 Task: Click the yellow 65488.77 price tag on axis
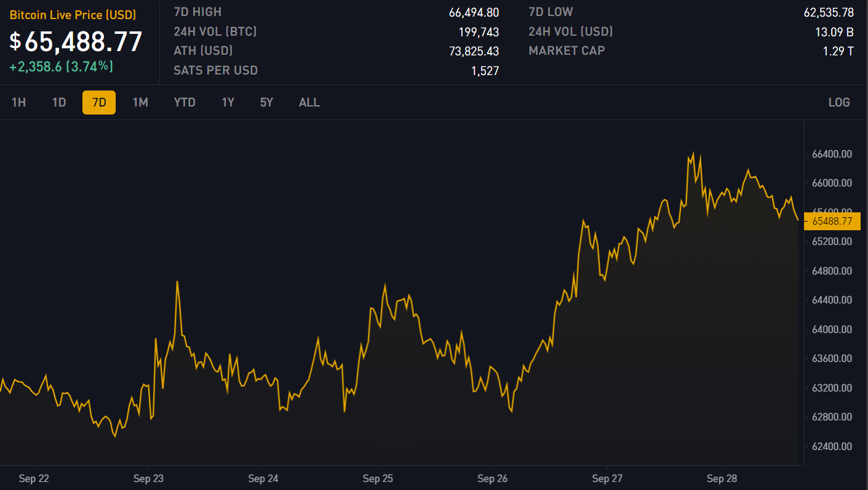pyautogui.click(x=832, y=221)
